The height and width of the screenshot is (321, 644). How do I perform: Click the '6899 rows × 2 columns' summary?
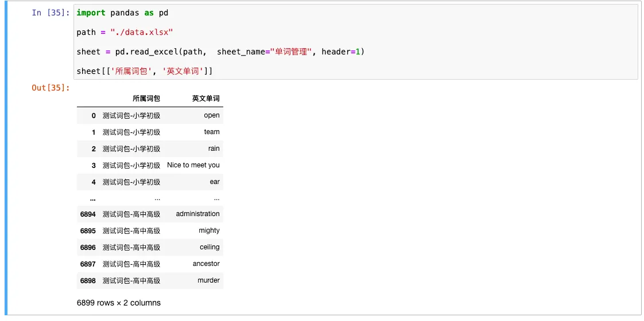pyautogui.click(x=118, y=303)
